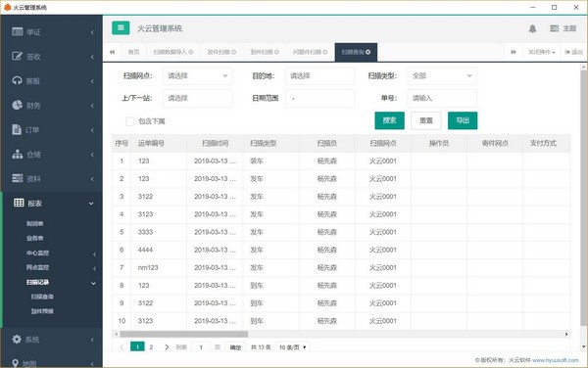Click the 客服 headset icon in sidebar
Image resolution: width=588 pixels, height=368 pixels.
pyautogui.click(x=18, y=80)
